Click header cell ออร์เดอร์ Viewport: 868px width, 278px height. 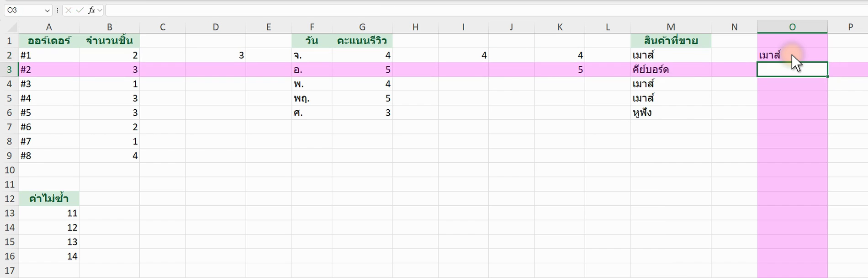pyautogui.click(x=49, y=41)
